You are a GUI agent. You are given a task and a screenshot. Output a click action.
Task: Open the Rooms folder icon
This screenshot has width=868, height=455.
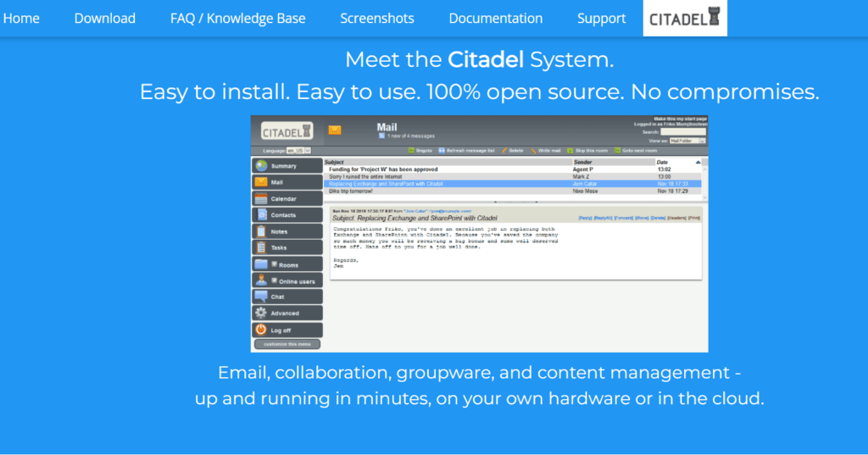pyautogui.click(x=261, y=264)
